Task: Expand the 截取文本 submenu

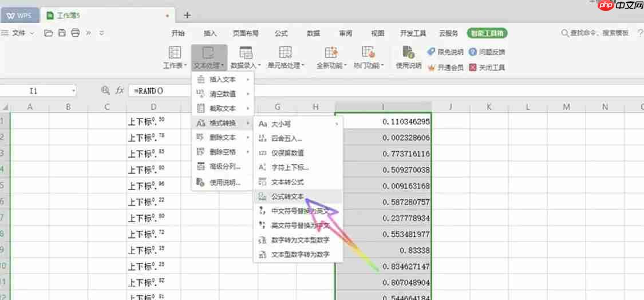Action: (223, 109)
